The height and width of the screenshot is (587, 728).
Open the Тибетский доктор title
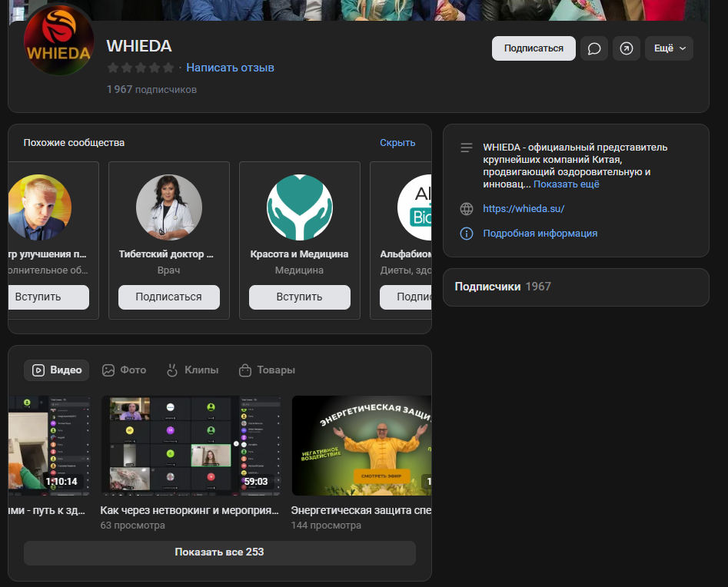166,254
